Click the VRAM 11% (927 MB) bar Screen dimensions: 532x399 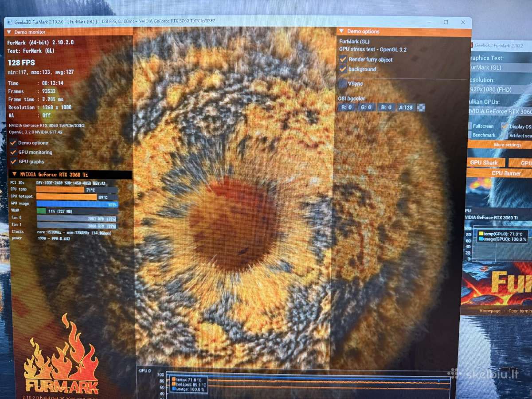pyautogui.click(x=77, y=211)
